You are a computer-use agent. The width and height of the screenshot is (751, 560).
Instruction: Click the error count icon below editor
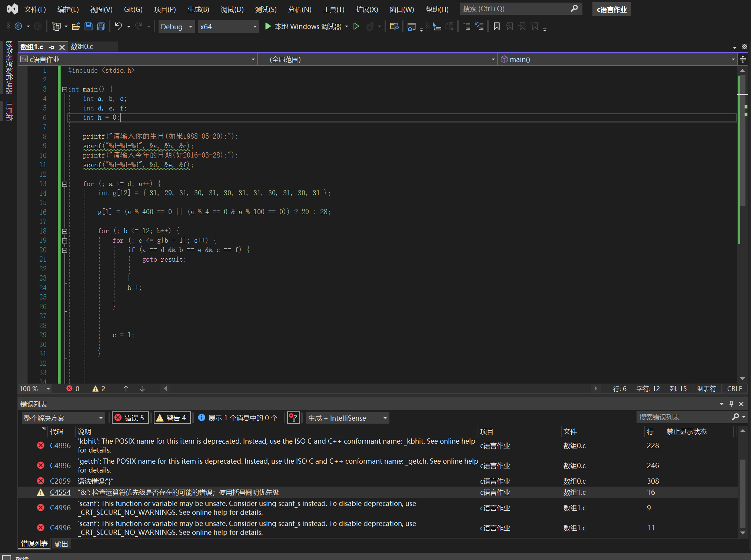(x=69, y=388)
